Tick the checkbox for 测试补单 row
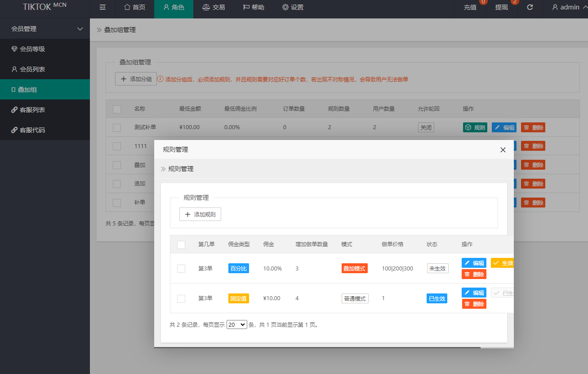The height and width of the screenshot is (374, 588). (x=117, y=127)
